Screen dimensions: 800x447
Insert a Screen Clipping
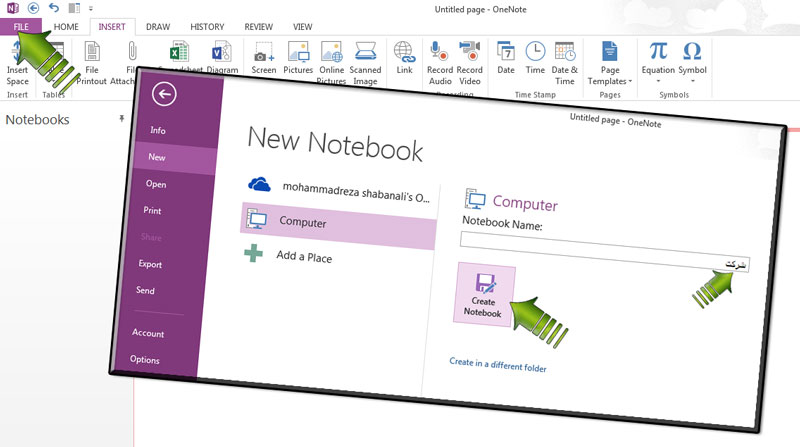pyautogui.click(x=264, y=58)
